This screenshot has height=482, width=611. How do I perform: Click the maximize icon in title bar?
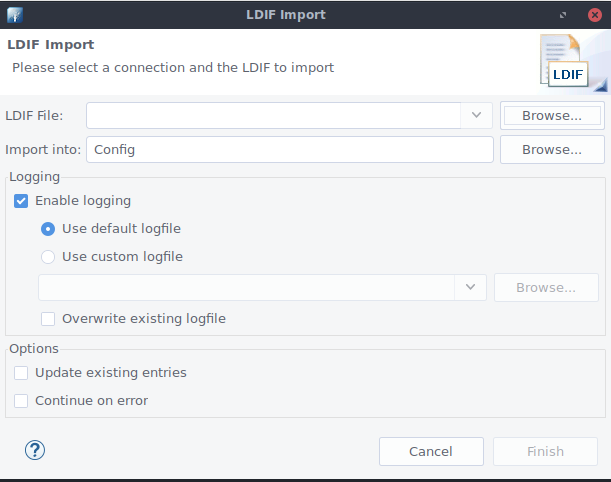tap(565, 14)
